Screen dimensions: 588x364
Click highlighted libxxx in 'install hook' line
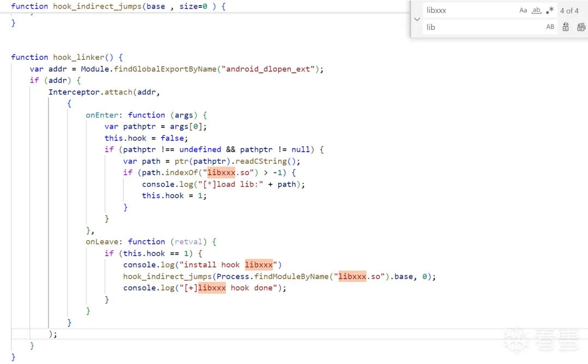(259, 265)
